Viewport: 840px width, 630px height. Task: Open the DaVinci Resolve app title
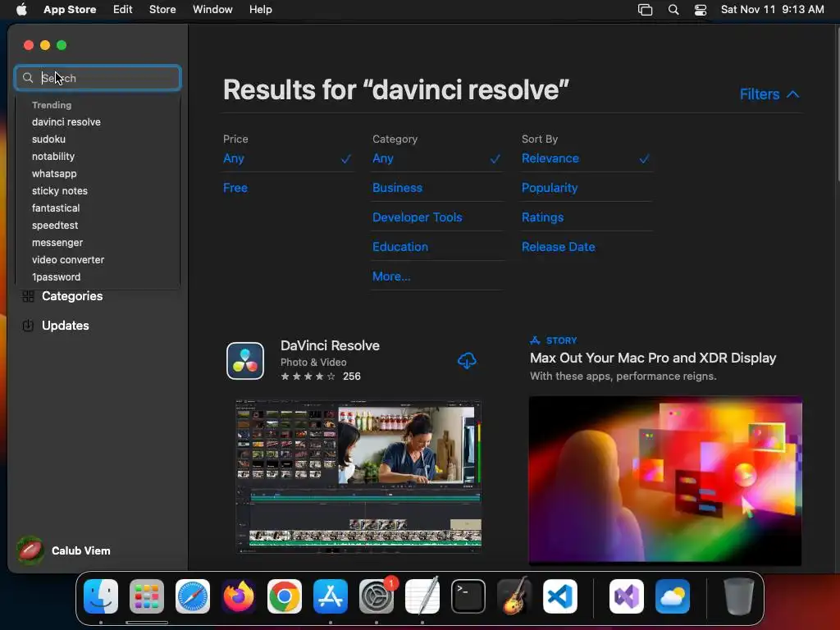330,346
